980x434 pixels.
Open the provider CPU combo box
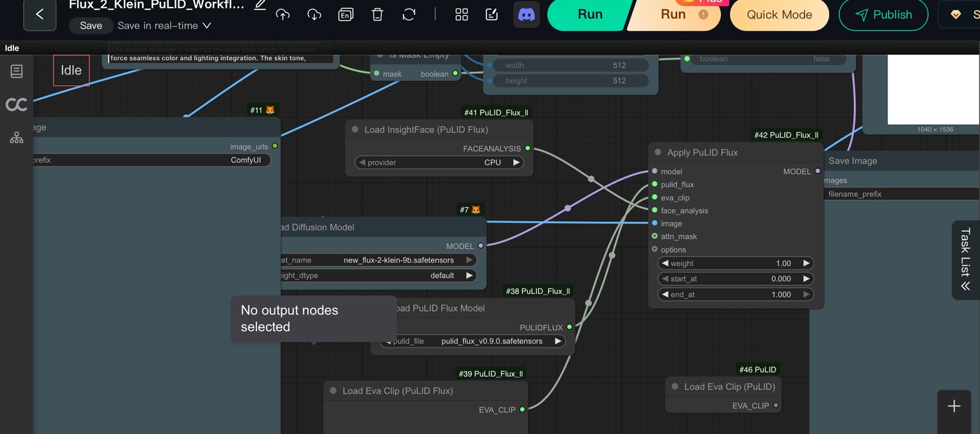coord(440,162)
